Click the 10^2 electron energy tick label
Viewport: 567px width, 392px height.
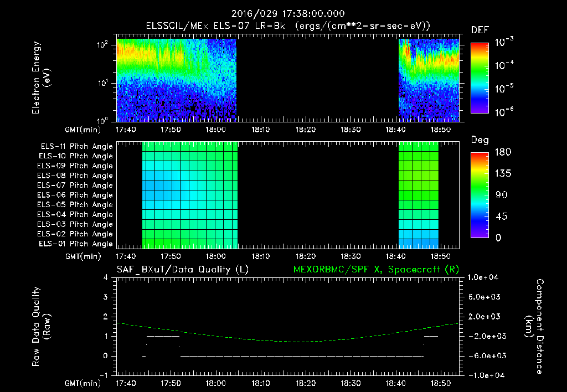click(x=102, y=44)
